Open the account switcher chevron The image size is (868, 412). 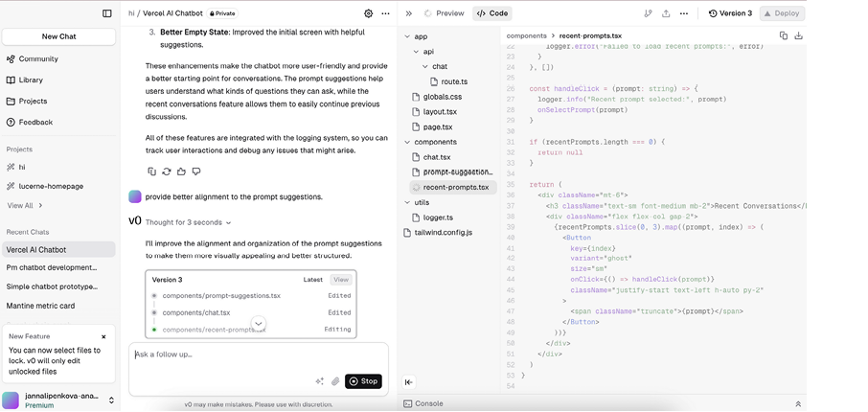coord(111,400)
